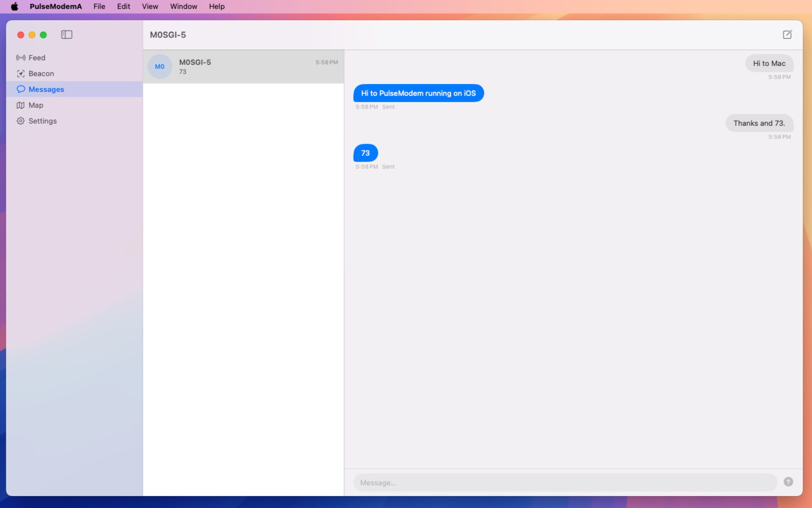
Task: Click the timestamp under 'Thanks and 73.'
Action: [x=779, y=137]
